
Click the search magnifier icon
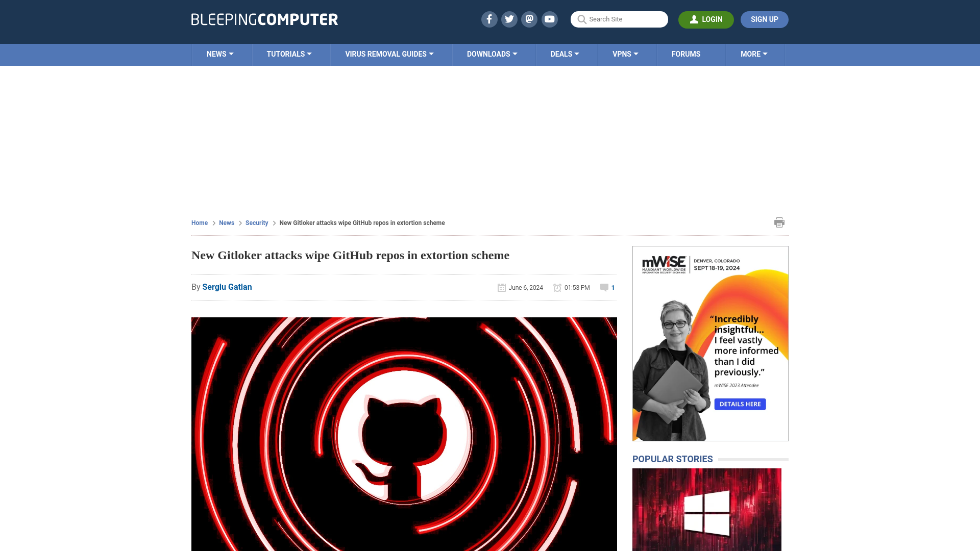coord(581,19)
